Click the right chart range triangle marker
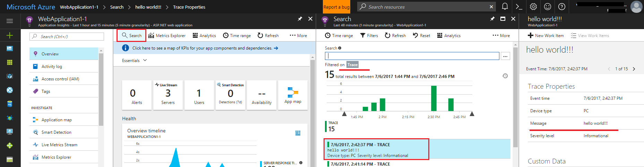 pos(472,114)
